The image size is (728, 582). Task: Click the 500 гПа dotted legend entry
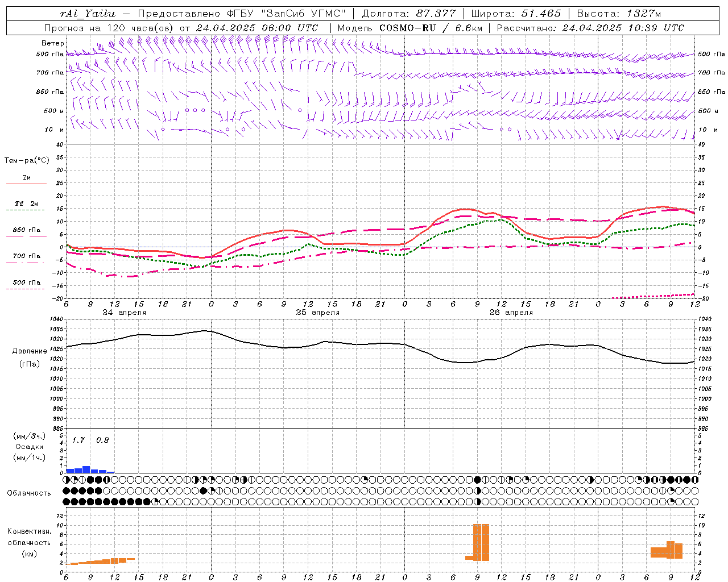click(x=26, y=285)
